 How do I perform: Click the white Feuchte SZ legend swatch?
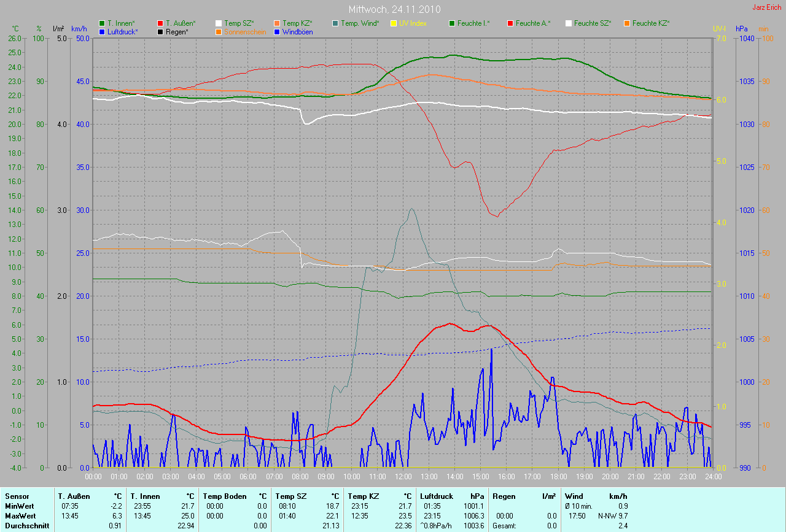coord(569,23)
